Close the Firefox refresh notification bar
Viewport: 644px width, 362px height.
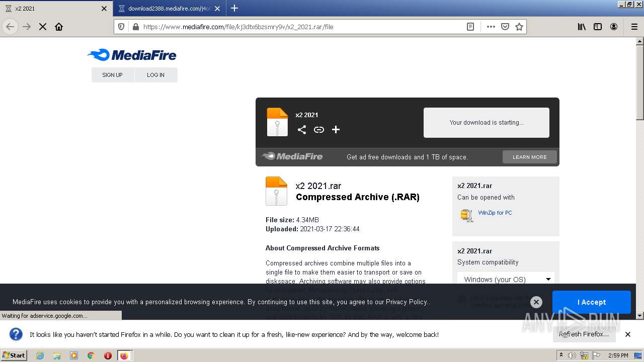(x=628, y=334)
